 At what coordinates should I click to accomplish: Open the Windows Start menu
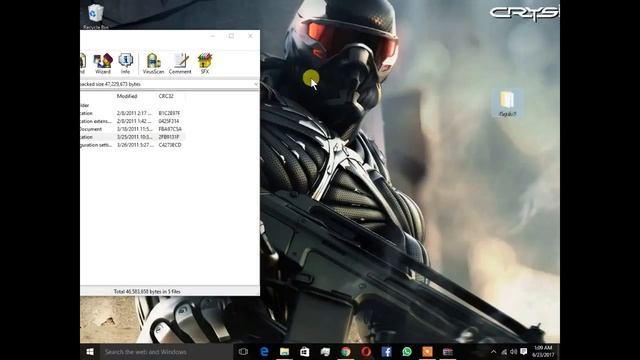tap(90, 352)
